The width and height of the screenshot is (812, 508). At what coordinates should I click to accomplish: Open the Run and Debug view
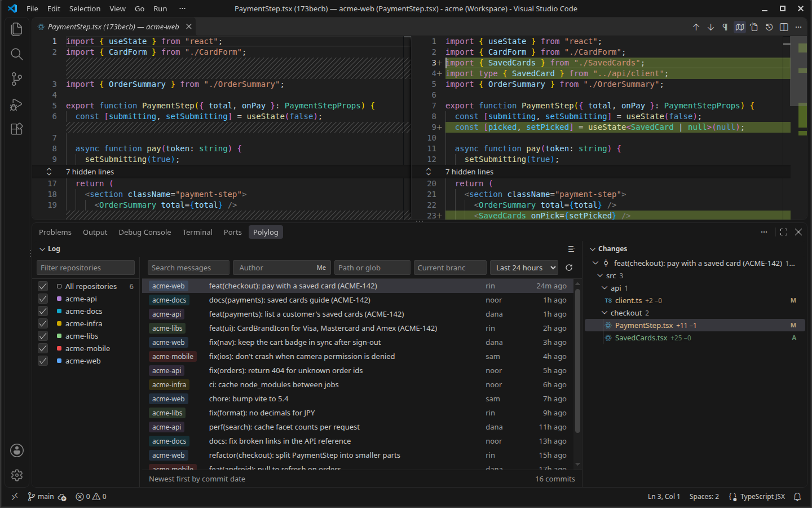[17, 104]
